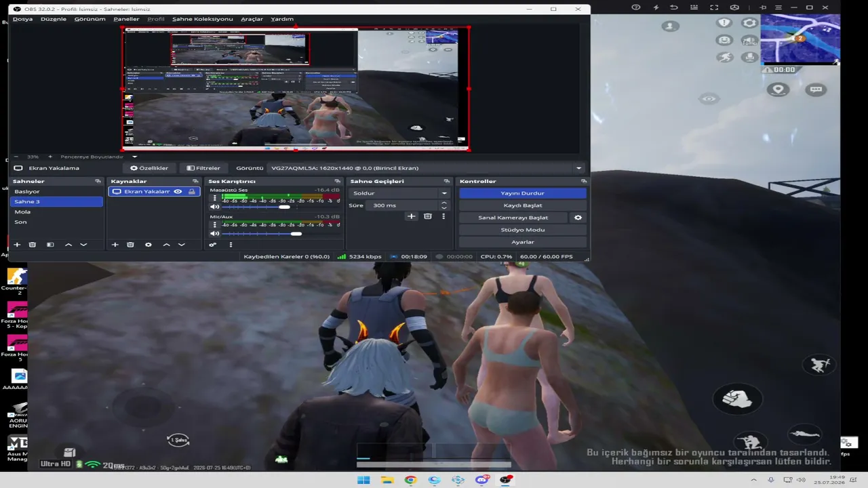The height and width of the screenshot is (488, 868).
Task: Click Yayını Durdur to stop streaming
Action: pyautogui.click(x=522, y=193)
